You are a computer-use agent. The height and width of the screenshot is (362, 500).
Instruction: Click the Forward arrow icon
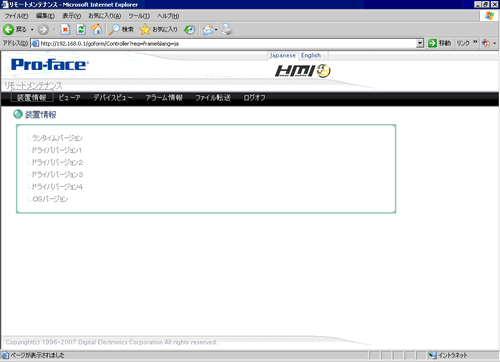[x=43, y=30]
